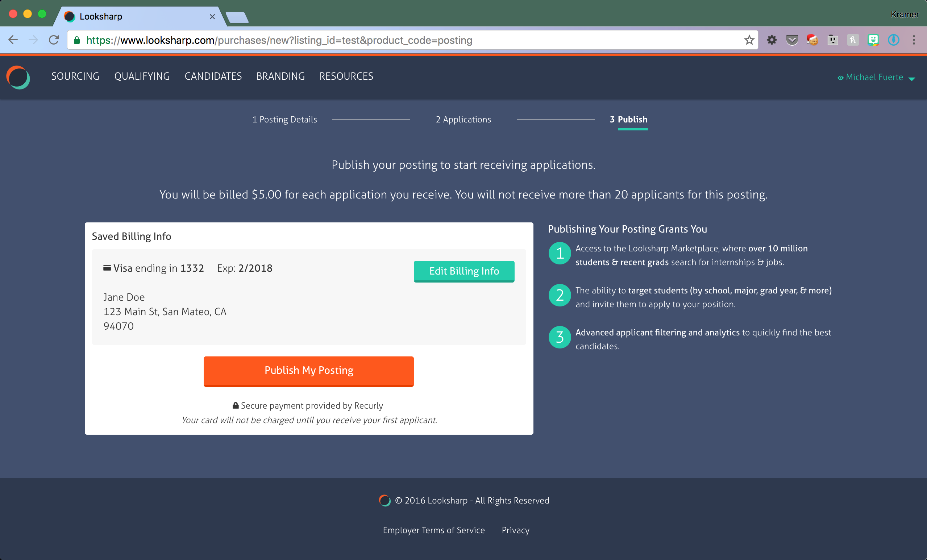Click the Publish My Posting button
This screenshot has width=927, height=560.
tap(308, 371)
